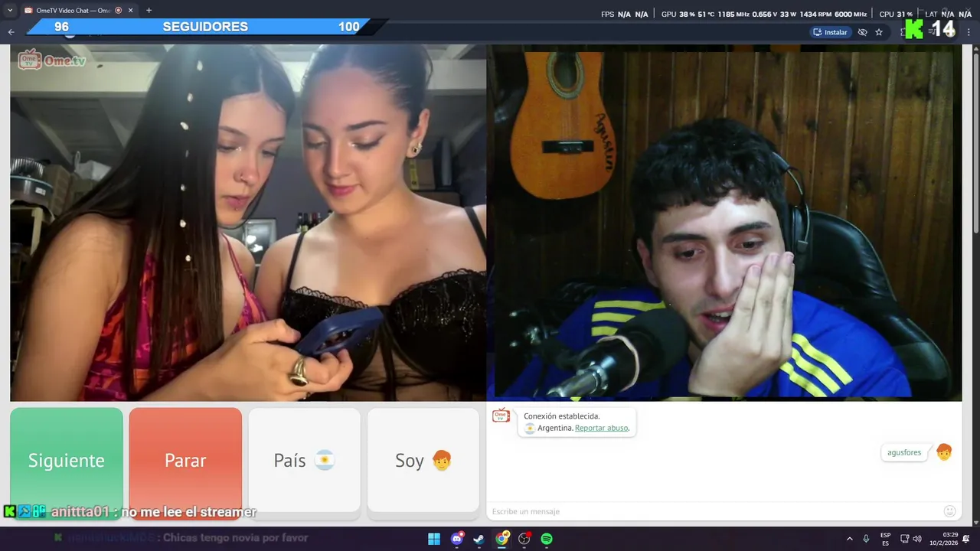The image size is (980, 551).
Task: Open the Soy gender selector
Action: pos(423,460)
